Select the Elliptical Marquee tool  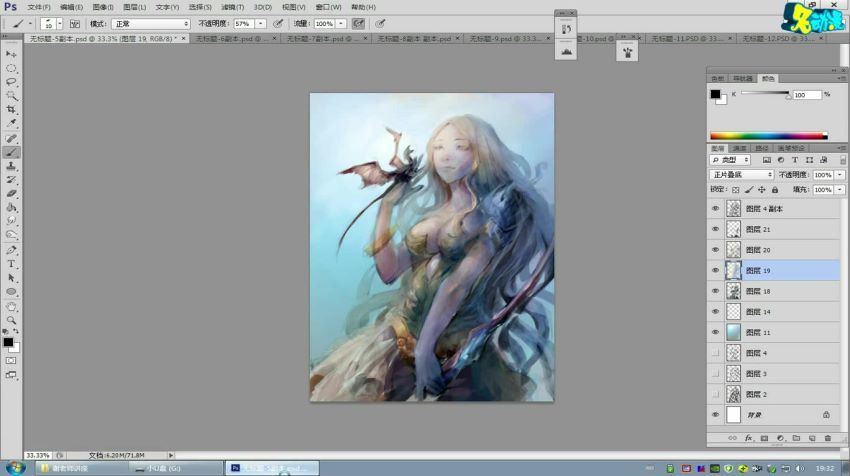[x=11, y=68]
